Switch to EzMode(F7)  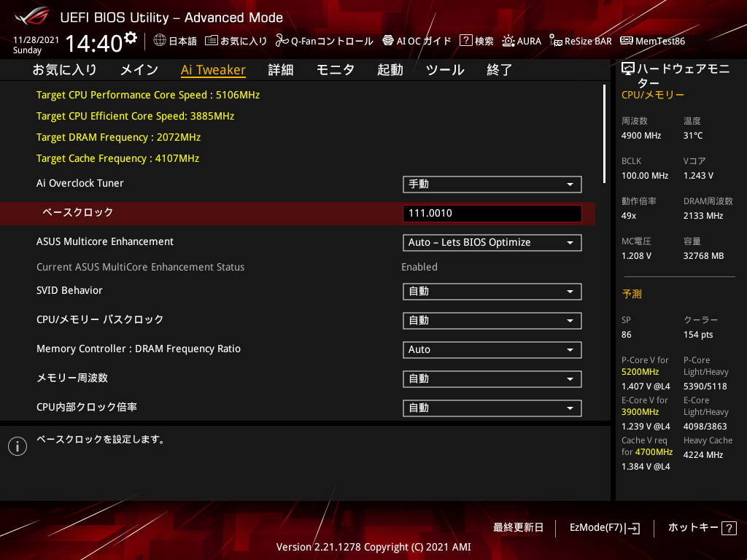coord(605,528)
